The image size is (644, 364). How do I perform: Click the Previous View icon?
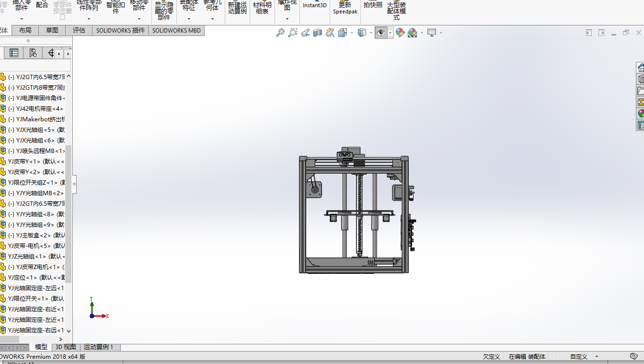click(x=305, y=33)
